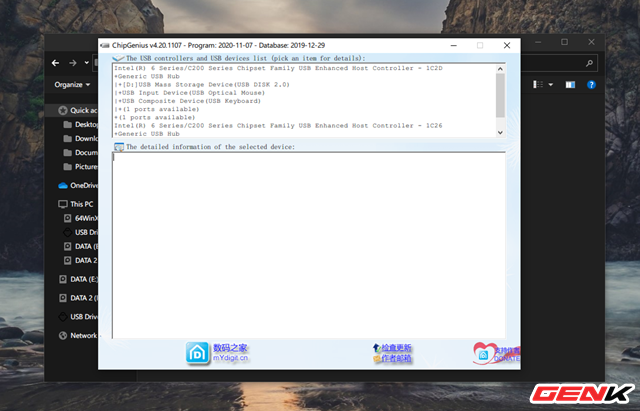The width and height of the screenshot is (640, 411).
Task: Select bottom USB Drive sidebar entry
Action: tap(78, 317)
